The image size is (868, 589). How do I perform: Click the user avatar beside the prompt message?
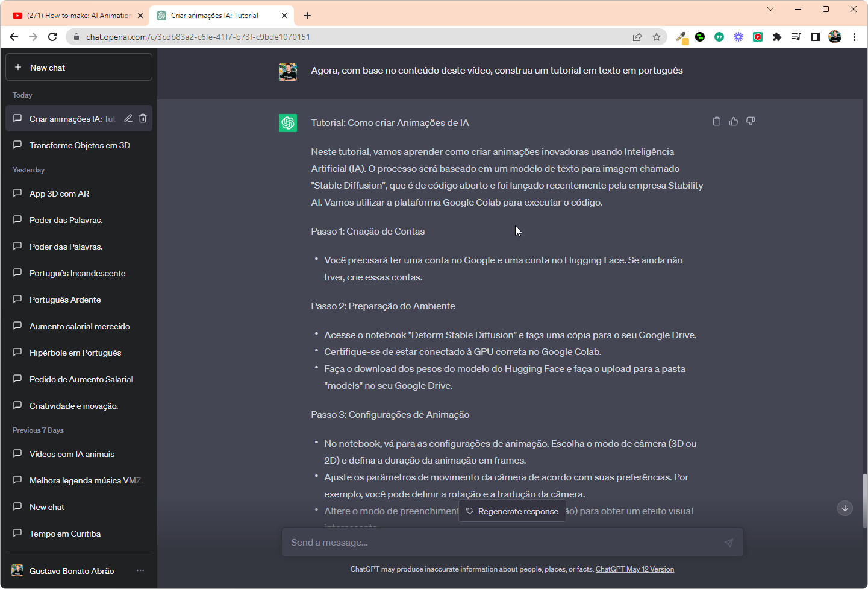coord(288,71)
